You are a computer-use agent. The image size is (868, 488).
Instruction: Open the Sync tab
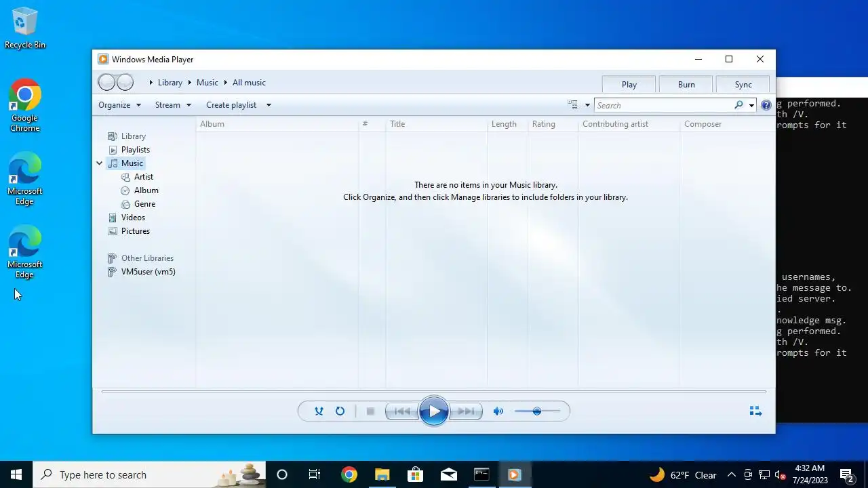743,85
